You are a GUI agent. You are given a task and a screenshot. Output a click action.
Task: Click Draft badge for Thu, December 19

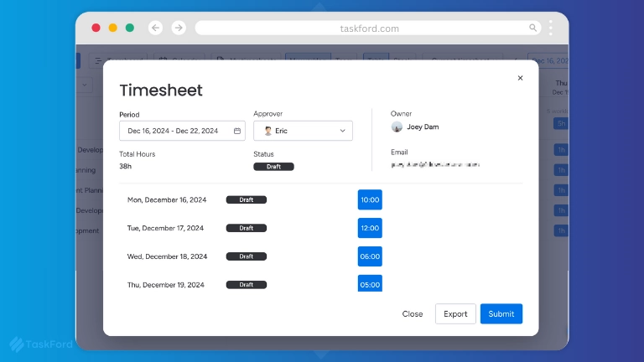[x=247, y=285]
